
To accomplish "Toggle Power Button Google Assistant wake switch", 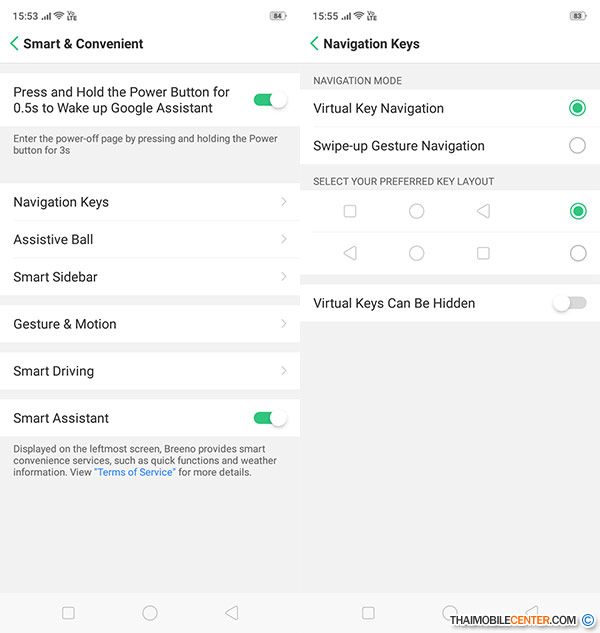I will point(270,100).
